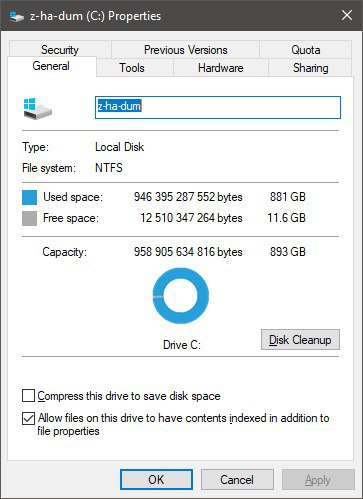Click the Cancel button

point(237,480)
